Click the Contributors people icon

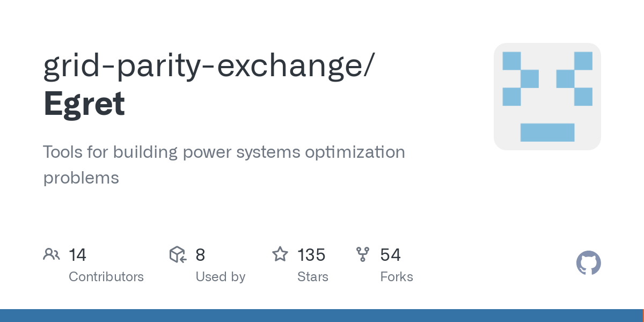[52, 254]
